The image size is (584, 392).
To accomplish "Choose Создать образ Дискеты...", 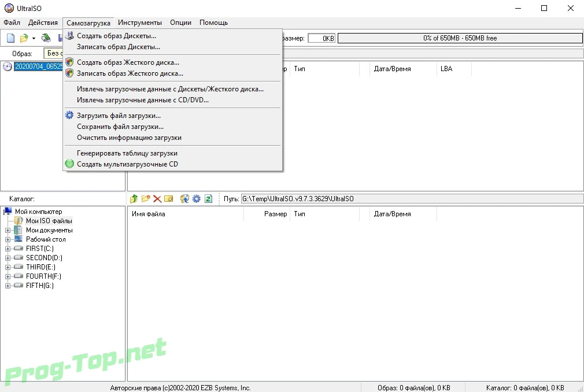I will [x=172, y=36].
